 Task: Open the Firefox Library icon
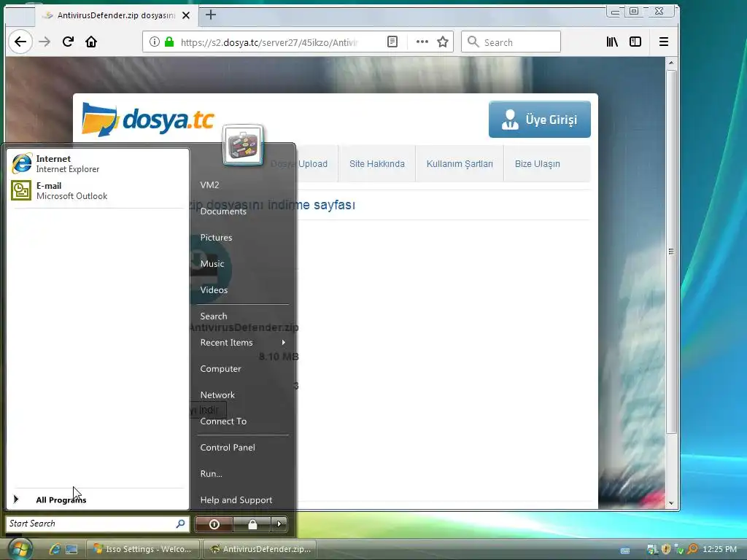[612, 42]
